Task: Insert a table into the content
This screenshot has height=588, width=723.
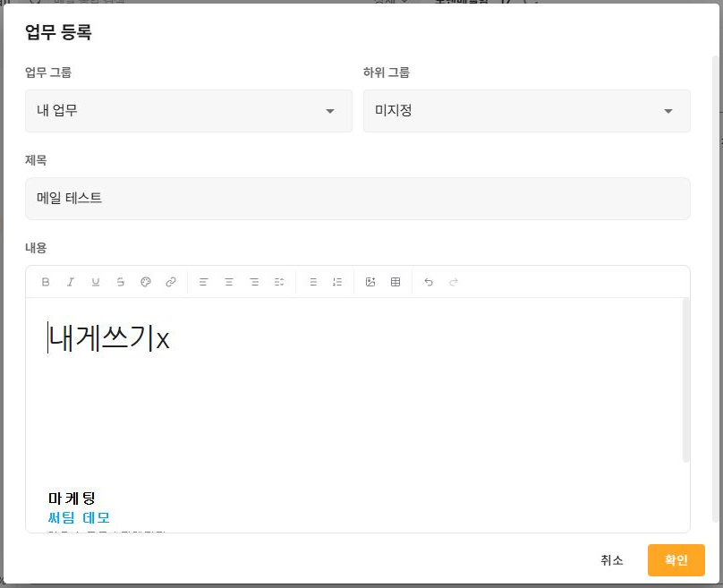Action: pos(396,282)
